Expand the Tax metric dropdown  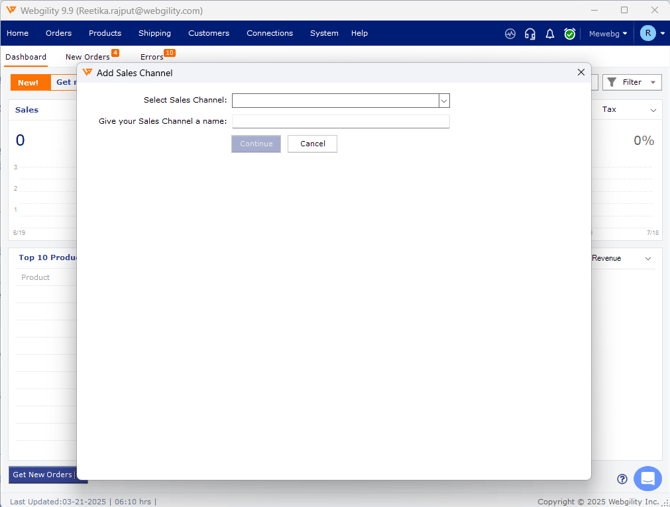point(653,110)
